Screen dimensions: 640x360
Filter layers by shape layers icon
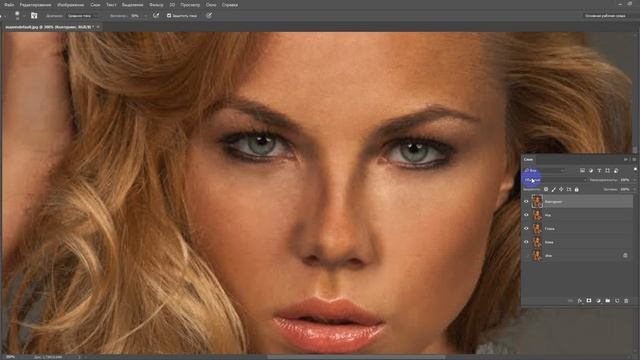point(607,170)
